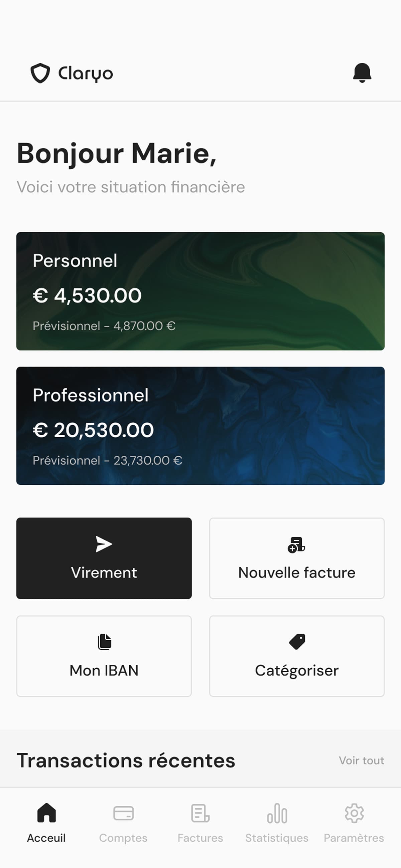Tap the Comptes card icon
Image resolution: width=401 pixels, height=868 pixels.
tap(123, 813)
